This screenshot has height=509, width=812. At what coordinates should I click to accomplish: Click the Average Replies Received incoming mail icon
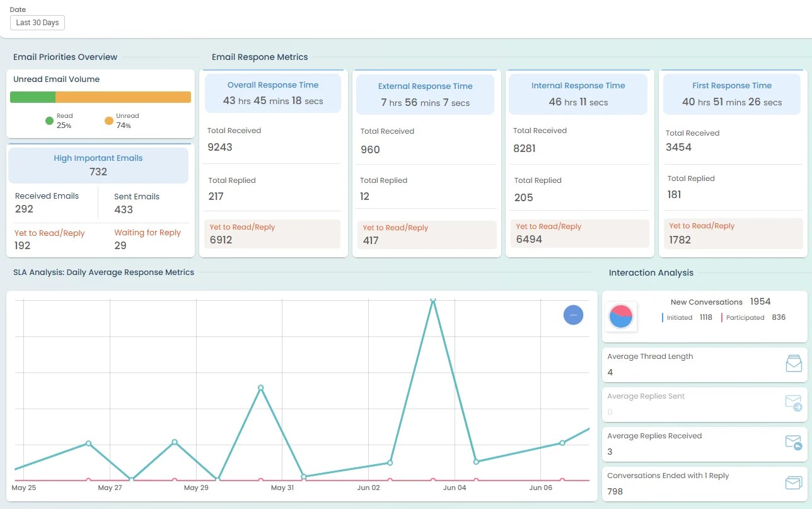(793, 442)
